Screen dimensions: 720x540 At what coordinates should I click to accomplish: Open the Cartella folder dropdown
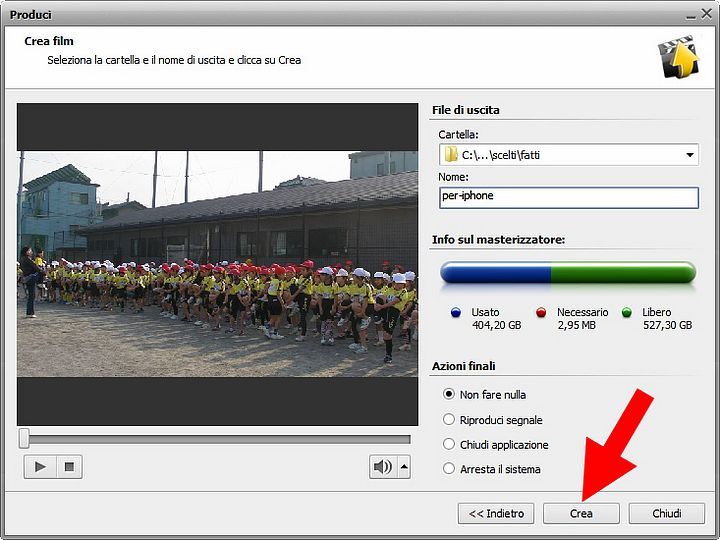click(690, 155)
